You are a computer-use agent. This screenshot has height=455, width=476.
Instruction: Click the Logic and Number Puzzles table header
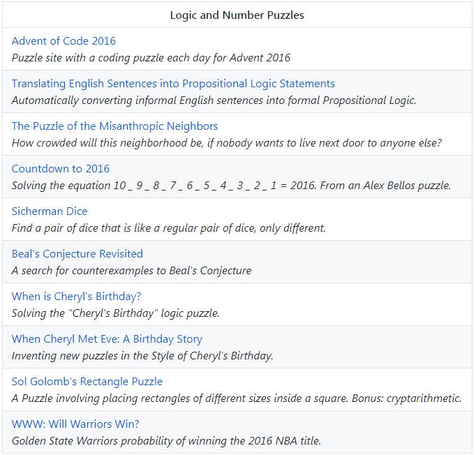[x=237, y=15]
